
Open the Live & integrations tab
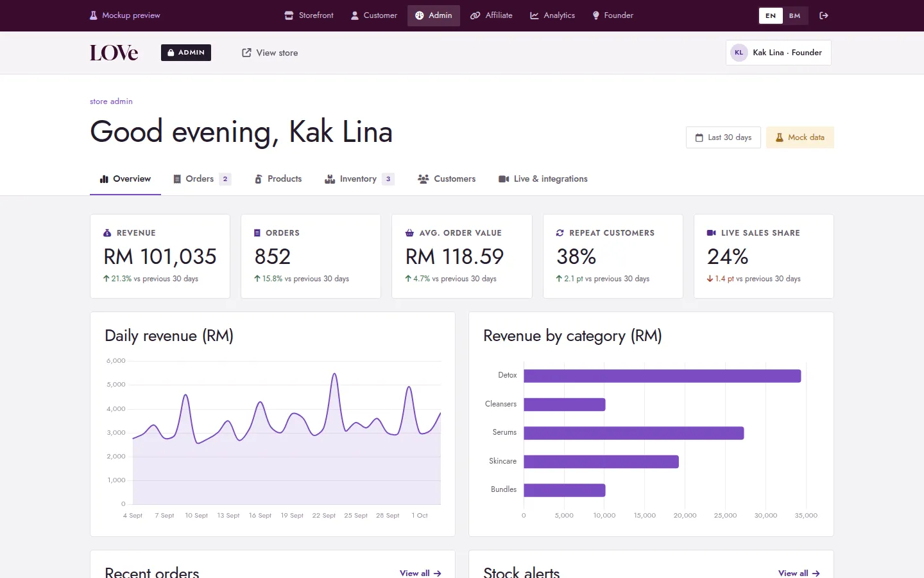tap(543, 179)
